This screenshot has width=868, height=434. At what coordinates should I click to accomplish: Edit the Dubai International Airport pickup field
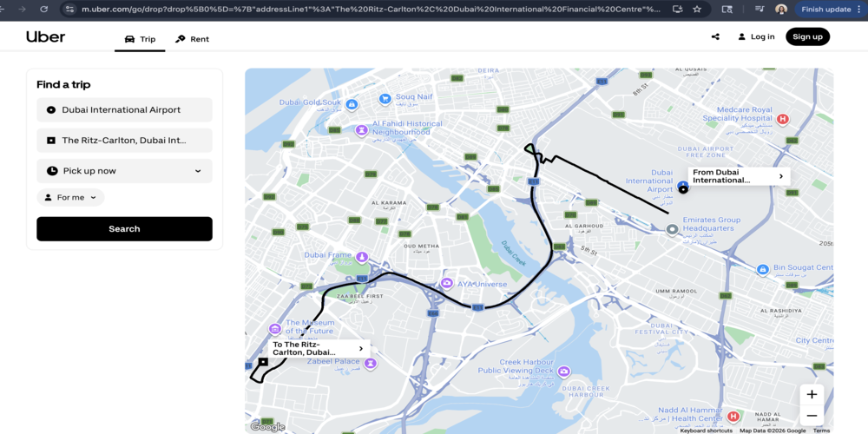point(124,109)
